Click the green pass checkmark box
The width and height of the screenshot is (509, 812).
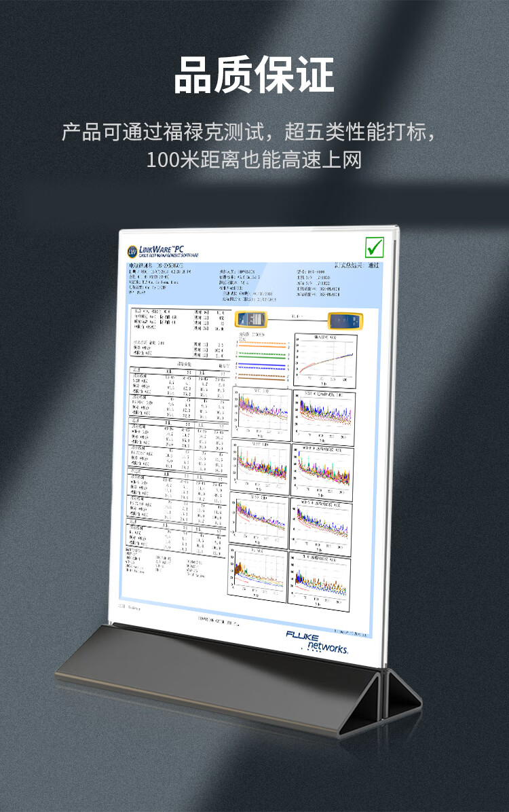(375, 246)
